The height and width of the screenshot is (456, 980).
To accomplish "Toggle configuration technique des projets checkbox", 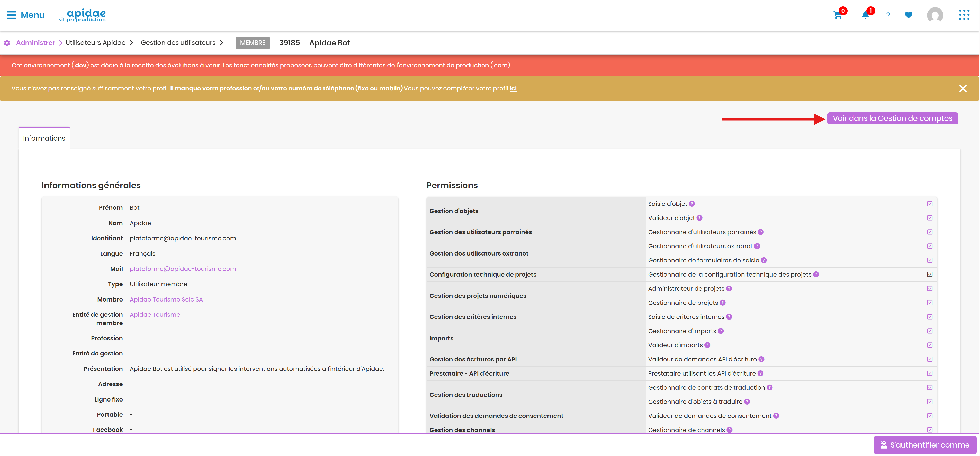I will tap(930, 275).
